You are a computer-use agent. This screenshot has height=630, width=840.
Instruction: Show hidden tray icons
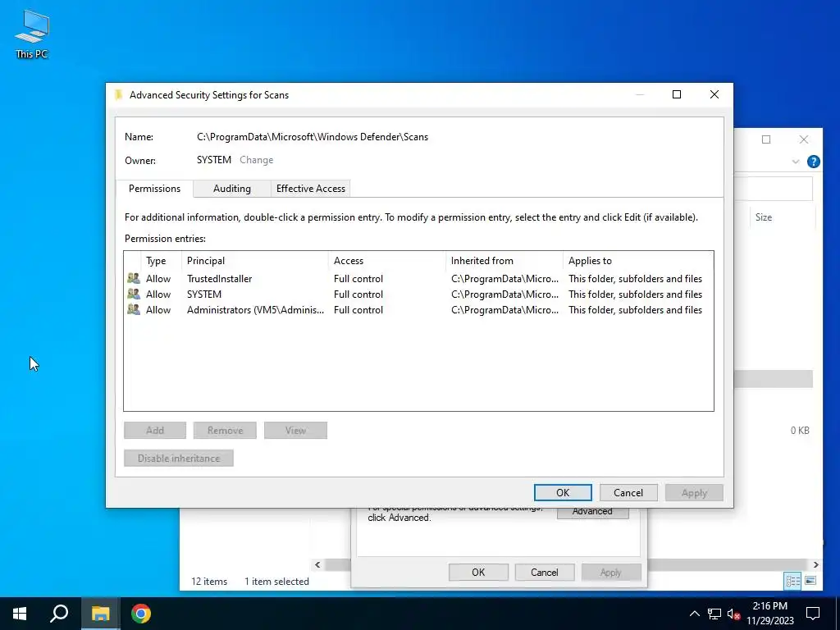694,614
